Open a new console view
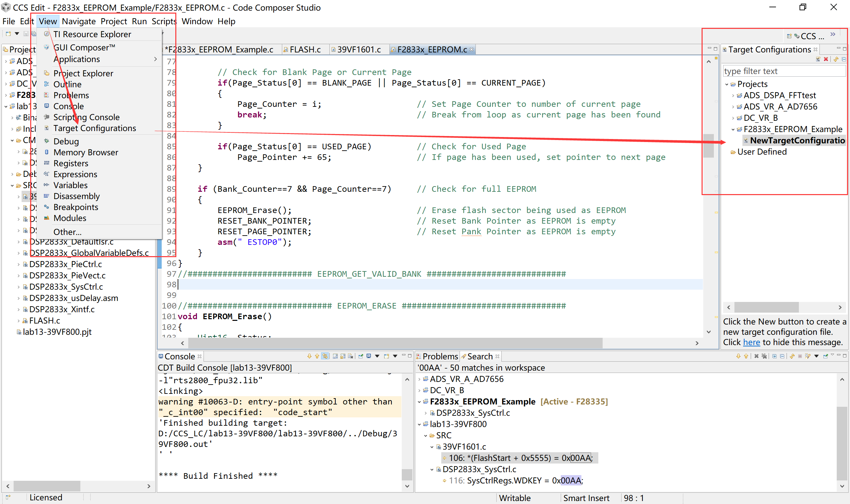The width and height of the screenshot is (850, 504). (x=386, y=356)
